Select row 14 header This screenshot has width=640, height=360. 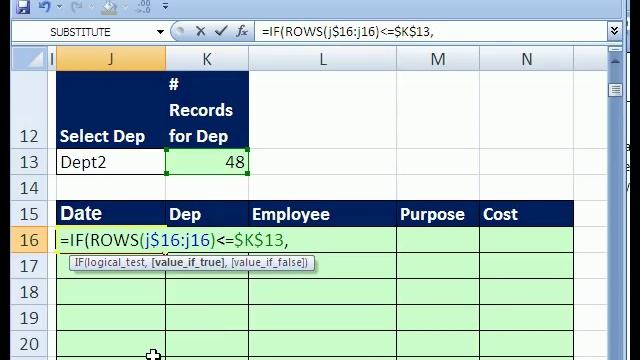(x=29, y=188)
